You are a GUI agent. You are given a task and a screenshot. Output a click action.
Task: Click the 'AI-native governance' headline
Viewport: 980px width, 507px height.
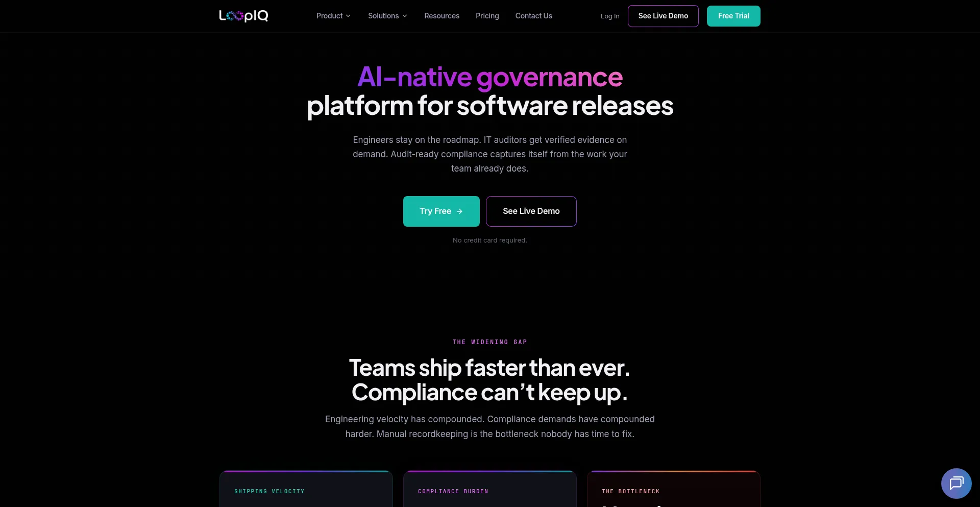click(x=489, y=77)
